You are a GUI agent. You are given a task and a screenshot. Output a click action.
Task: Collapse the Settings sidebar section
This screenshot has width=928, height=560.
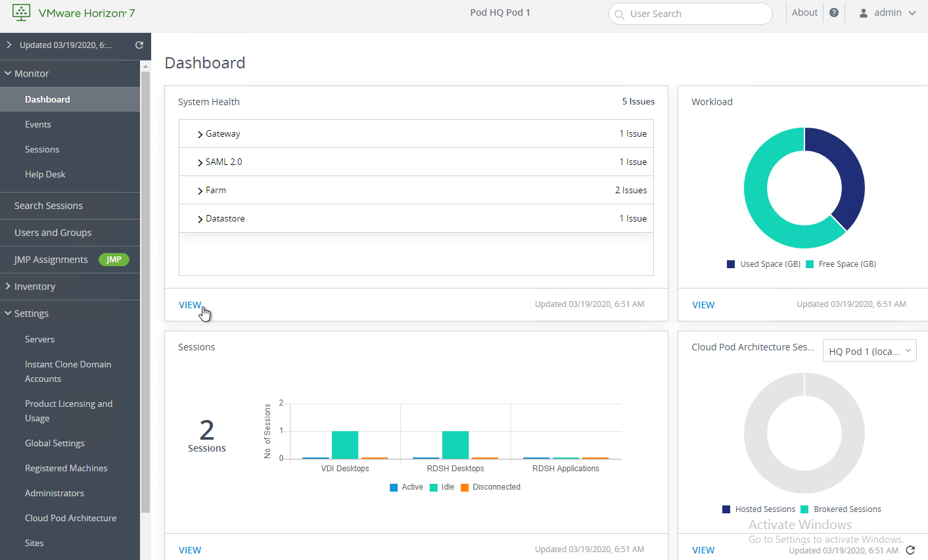8,314
